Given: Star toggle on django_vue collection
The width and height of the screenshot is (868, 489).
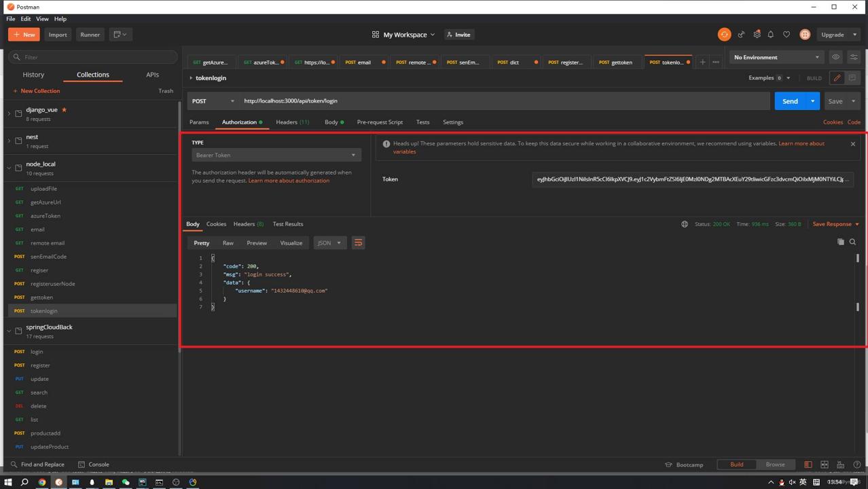Looking at the screenshot, I should (64, 109).
